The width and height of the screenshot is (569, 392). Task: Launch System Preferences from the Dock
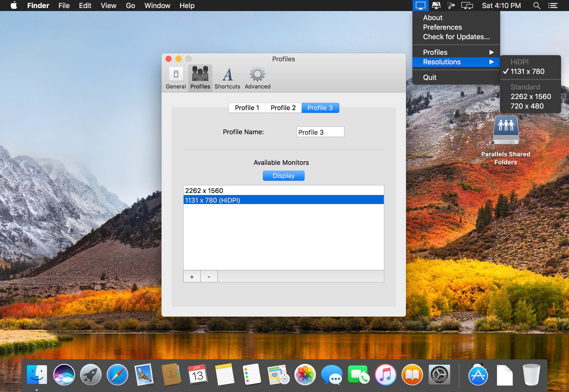click(439, 375)
